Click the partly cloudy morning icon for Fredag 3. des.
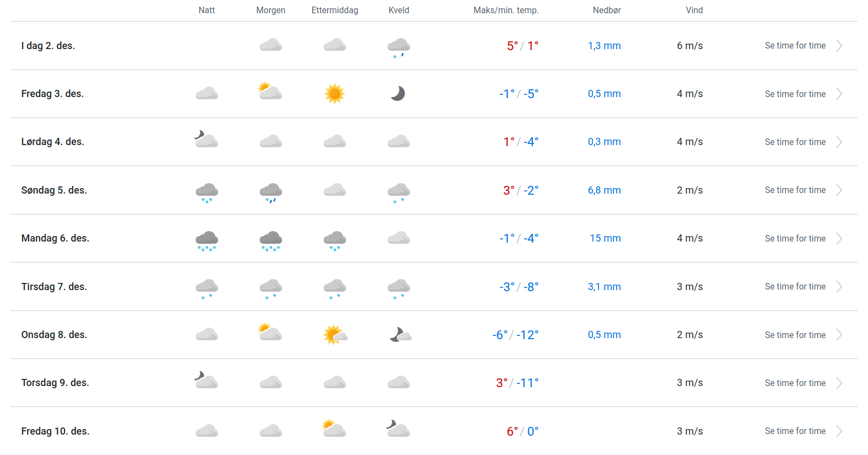 (x=270, y=92)
